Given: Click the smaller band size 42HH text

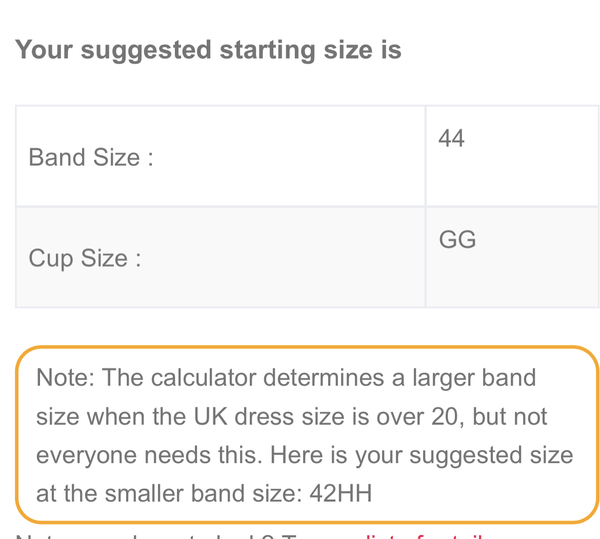Looking at the screenshot, I should 342,493.
